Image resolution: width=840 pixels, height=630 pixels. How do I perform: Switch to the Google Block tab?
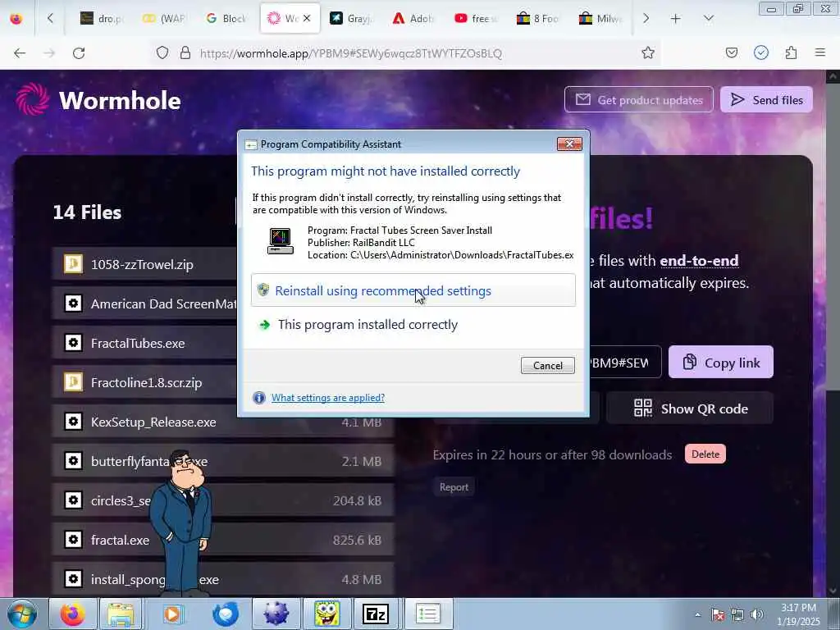(226, 19)
